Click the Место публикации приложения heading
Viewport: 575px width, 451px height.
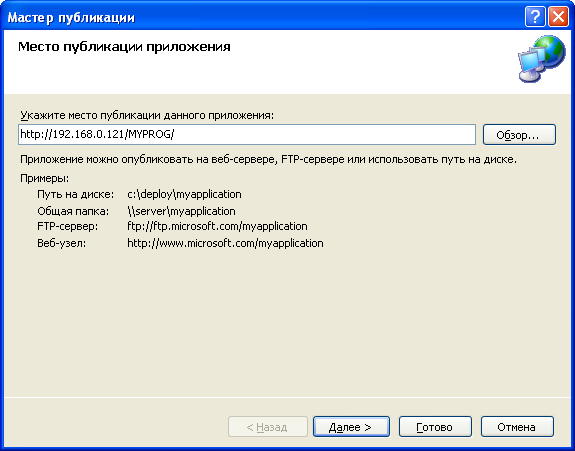pyautogui.click(x=124, y=47)
